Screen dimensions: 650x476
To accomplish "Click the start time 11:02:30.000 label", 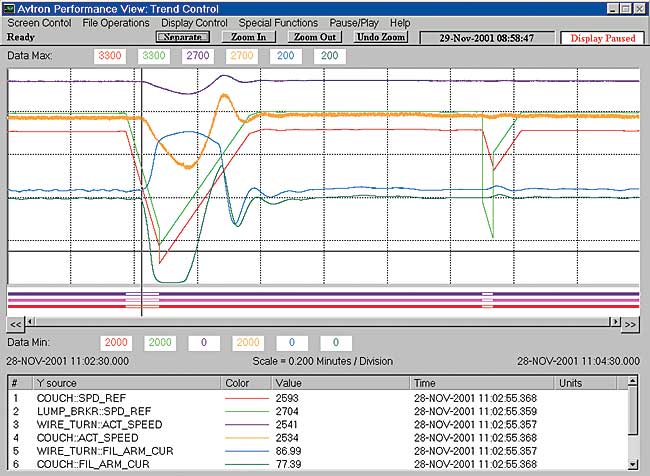I will [68, 362].
